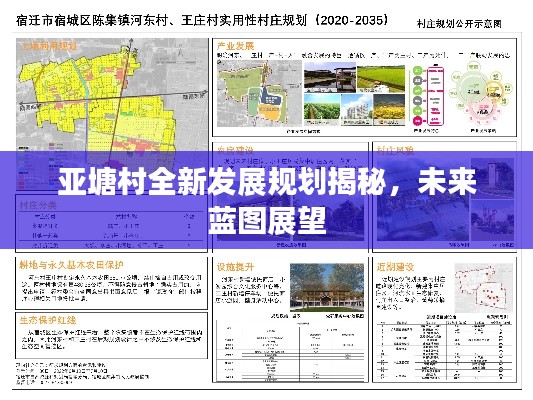Click the 农房建设 heading behind the banner
533x400 pixels.
[235, 150]
